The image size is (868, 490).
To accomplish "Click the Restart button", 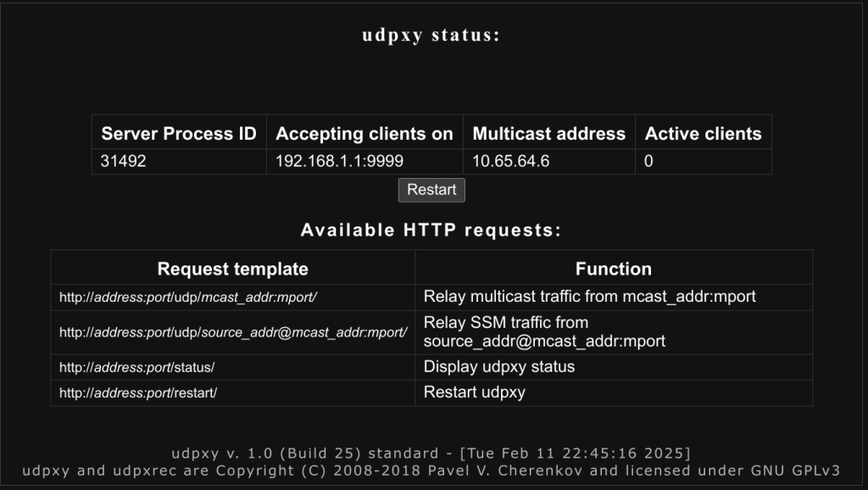I will pos(431,190).
